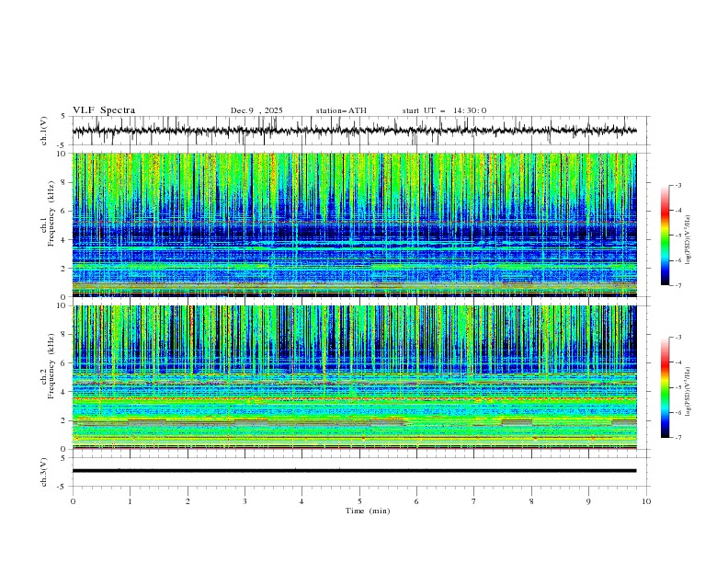Image resolution: width=728 pixels, height=563 pixels.
Task: Click the "station=ATH" label
Action: (x=341, y=110)
